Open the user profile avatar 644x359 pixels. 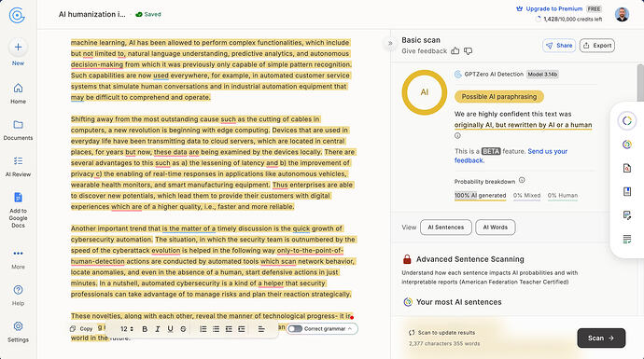(622, 14)
